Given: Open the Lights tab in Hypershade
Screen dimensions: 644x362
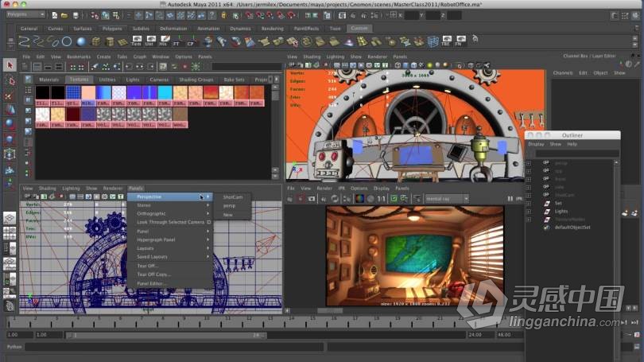Looking at the screenshot, I should coord(133,80).
